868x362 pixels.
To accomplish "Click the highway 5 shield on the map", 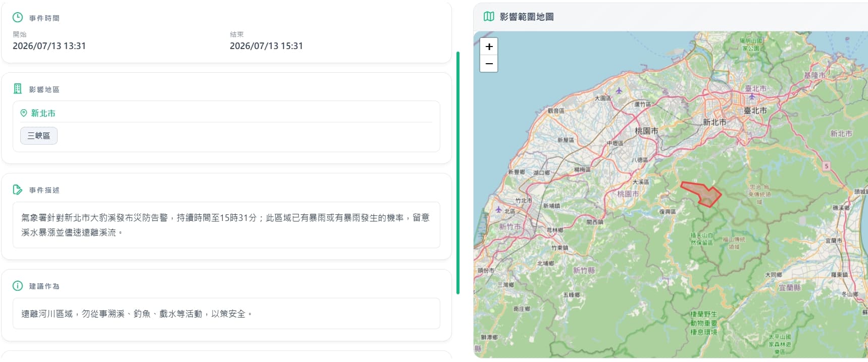I will coord(827,166).
